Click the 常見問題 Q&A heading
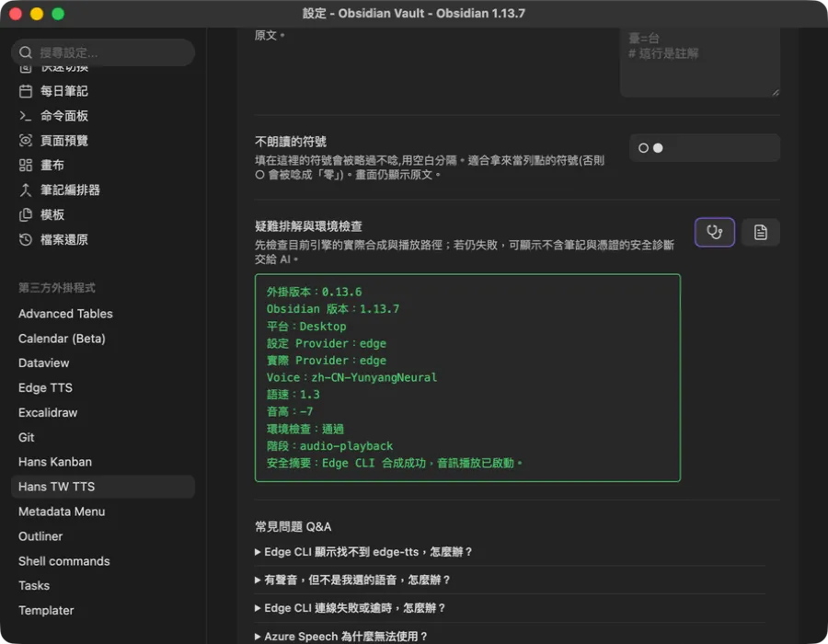 (293, 527)
